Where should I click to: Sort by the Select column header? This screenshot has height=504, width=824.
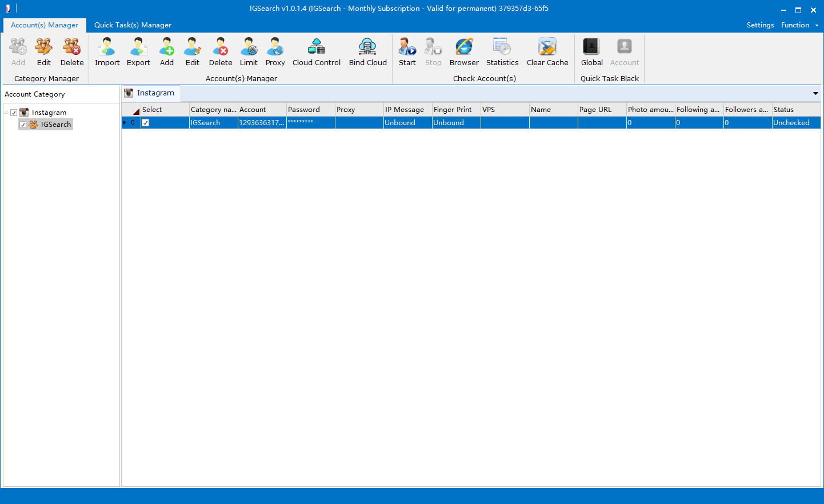165,110
